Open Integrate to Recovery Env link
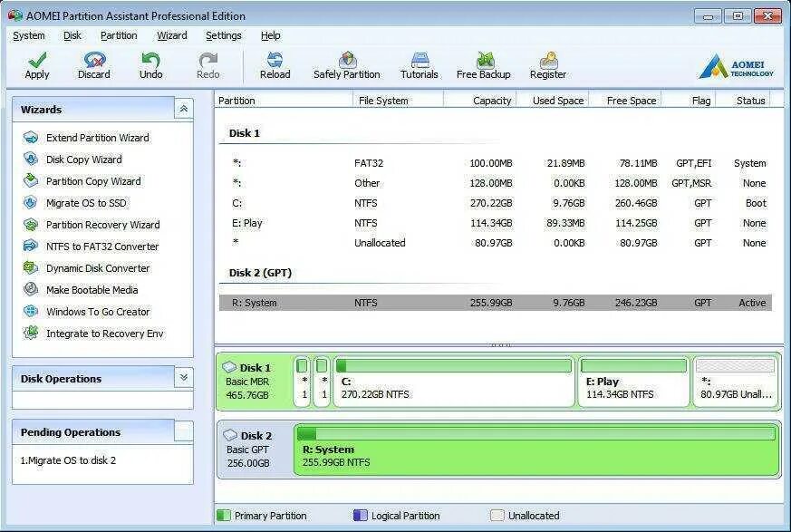This screenshot has height=532, width=791. pyautogui.click(x=105, y=334)
